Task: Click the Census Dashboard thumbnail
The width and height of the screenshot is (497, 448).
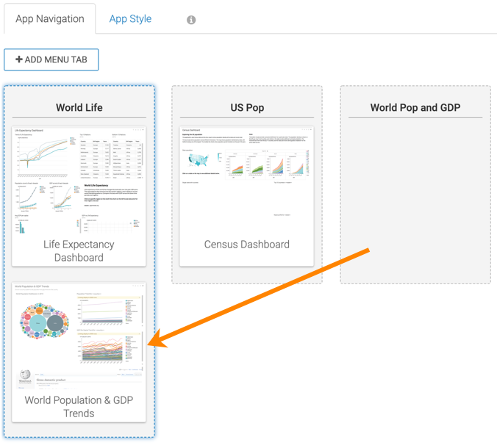Action: click(x=247, y=176)
